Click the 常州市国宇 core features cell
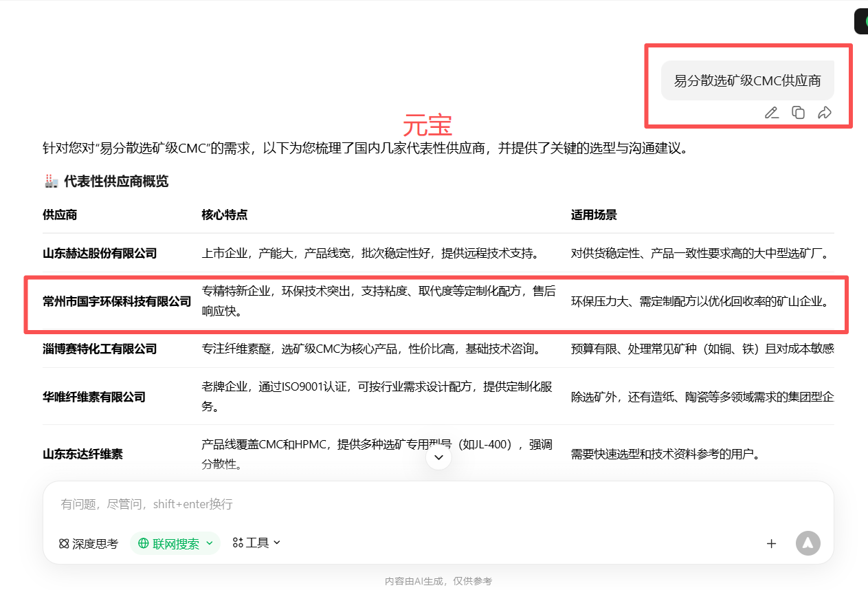Image resolution: width=868 pixels, height=590 pixels. tap(379, 301)
